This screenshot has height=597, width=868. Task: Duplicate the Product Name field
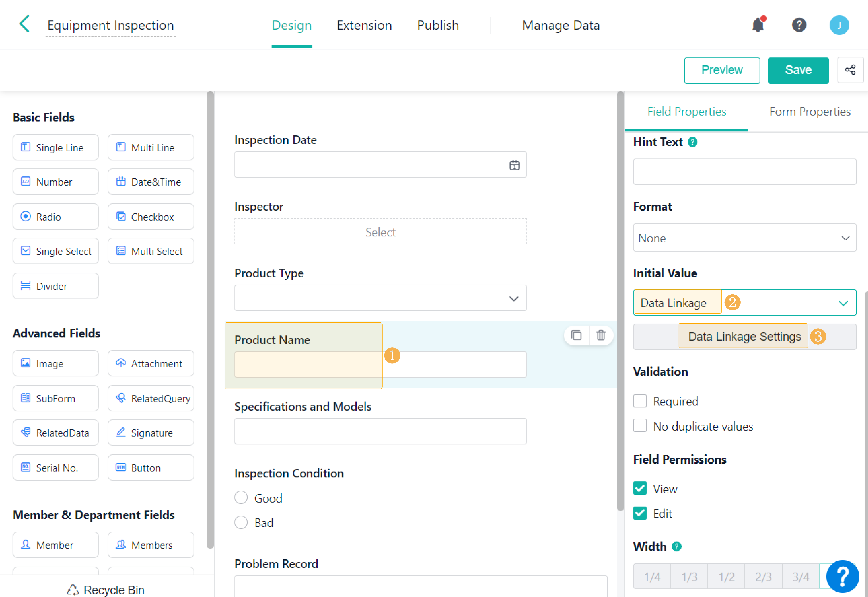(576, 335)
